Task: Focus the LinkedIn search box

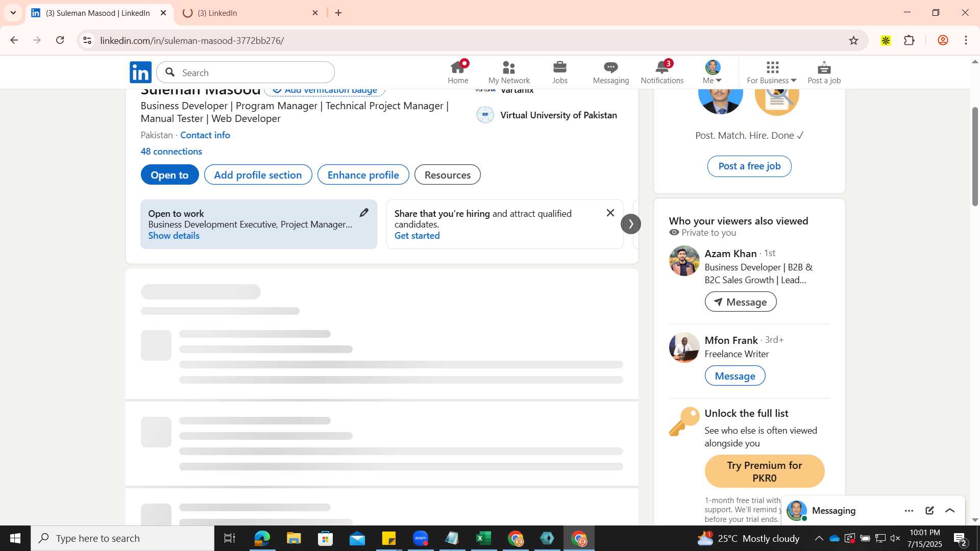Action: pyautogui.click(x=246, y=72)
